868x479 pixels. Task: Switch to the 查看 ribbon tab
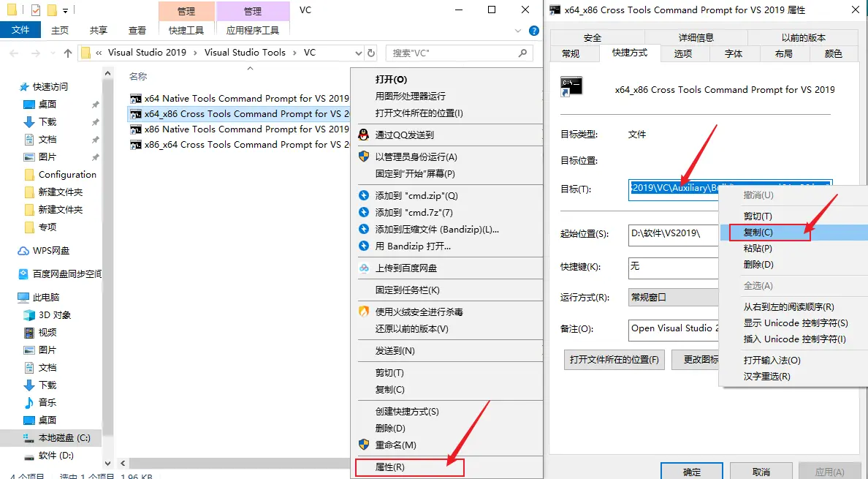pos(137,31)
